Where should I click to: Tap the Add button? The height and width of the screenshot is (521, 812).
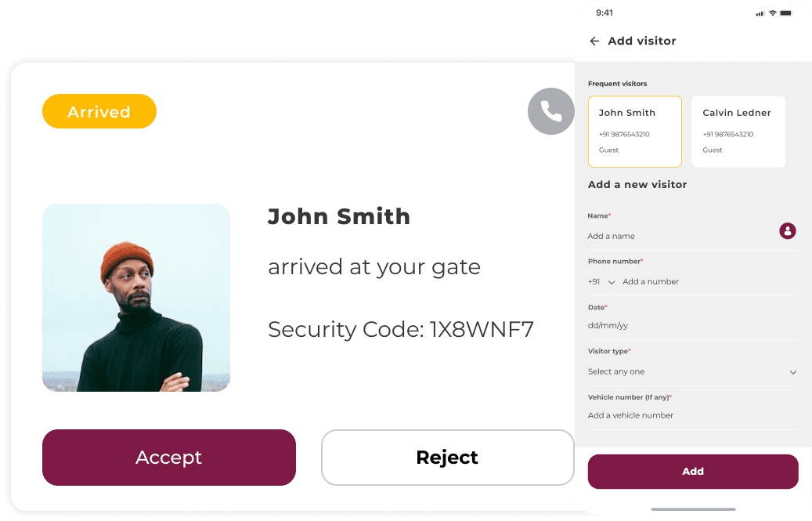pyautogui.click(x=692, y=472)
